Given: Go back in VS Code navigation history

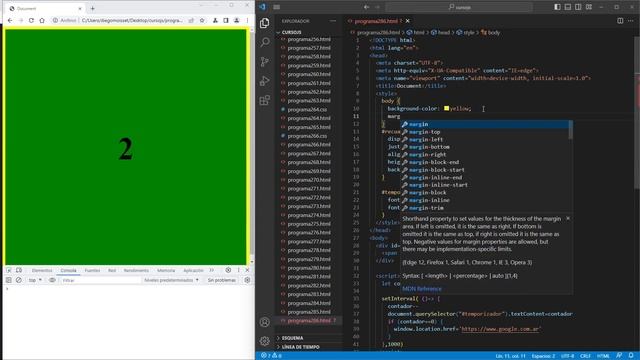Looking at the screenshot, I should (x=366, y=7).
